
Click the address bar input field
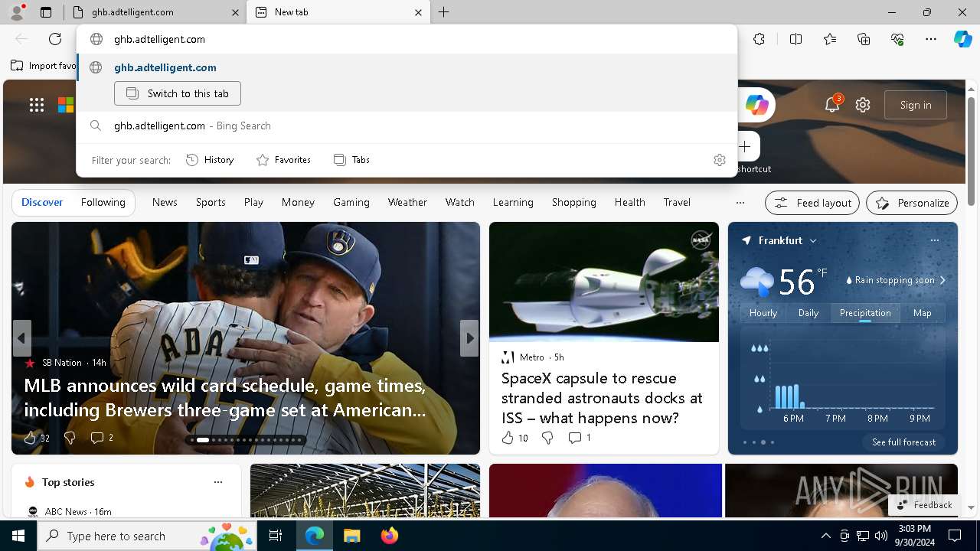coord(407,39)
